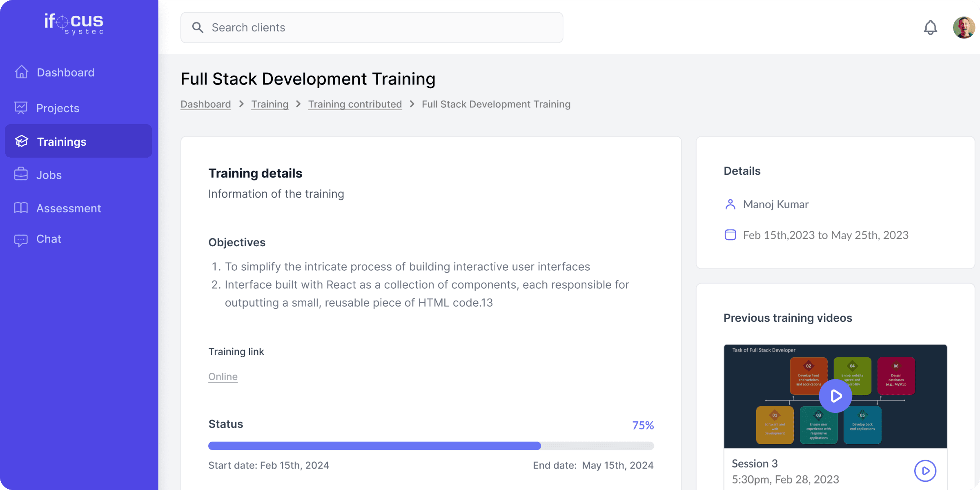Click the 75% status value

643,425
